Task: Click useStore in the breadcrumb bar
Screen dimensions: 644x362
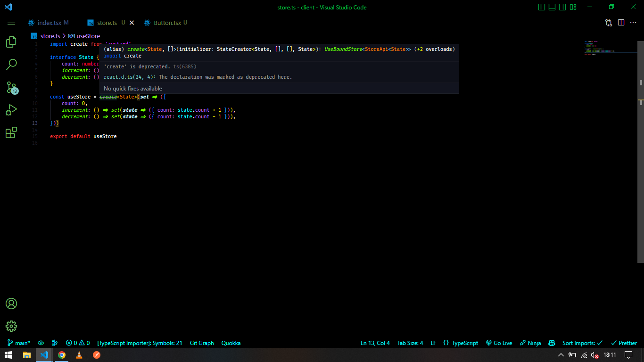Action: tap(88, 36)
